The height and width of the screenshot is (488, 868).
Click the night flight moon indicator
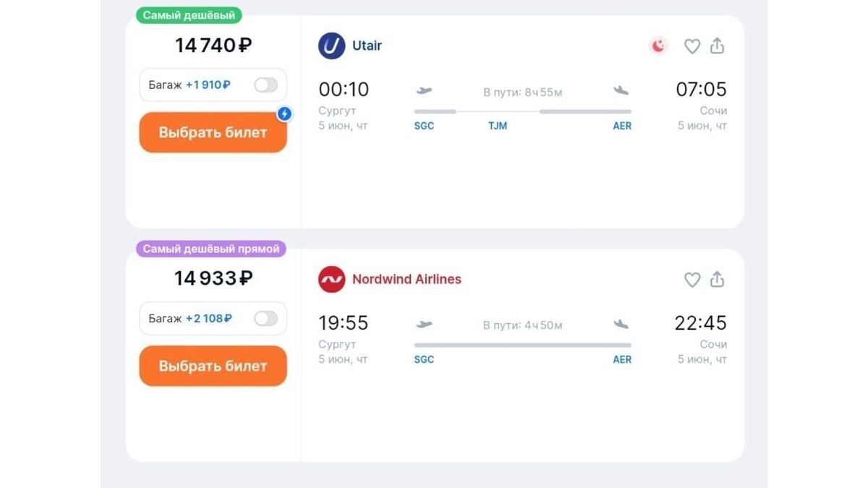(x=658, y=46)
